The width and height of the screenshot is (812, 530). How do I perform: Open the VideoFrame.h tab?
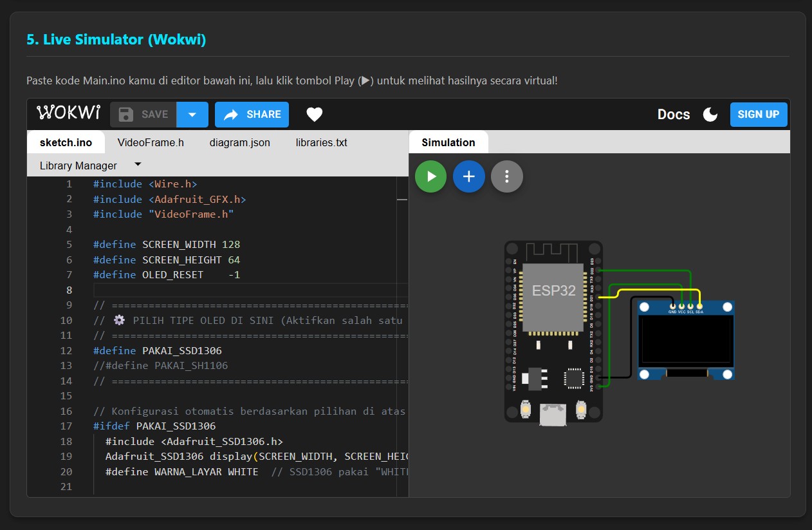[x=151, y=142]
